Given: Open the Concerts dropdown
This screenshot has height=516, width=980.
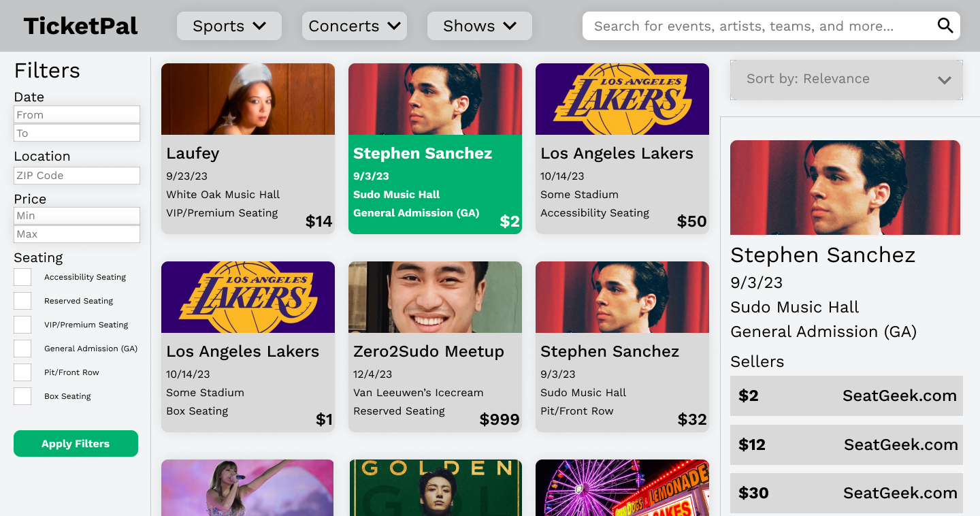Looking at the screenshot, I should tap(354, 26).
